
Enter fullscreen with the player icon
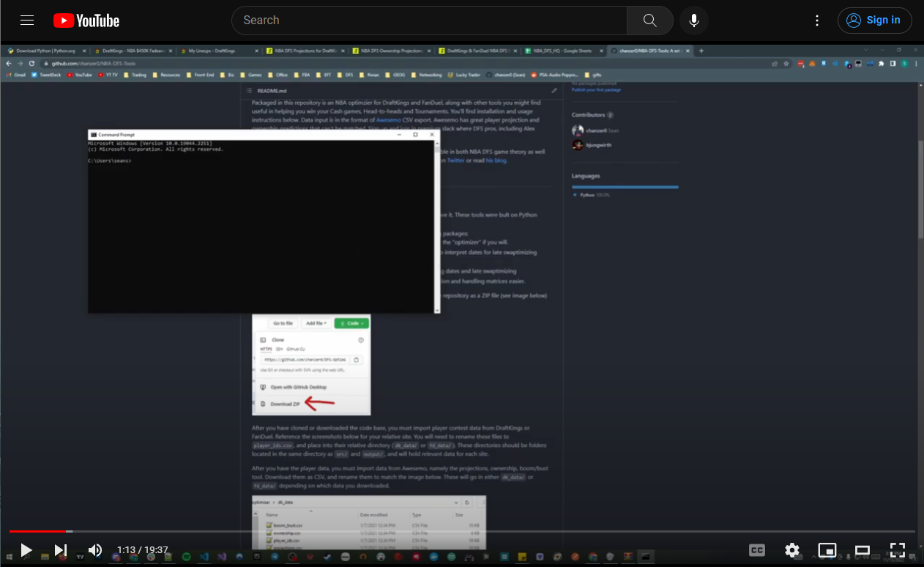click(x=898, y=550)
